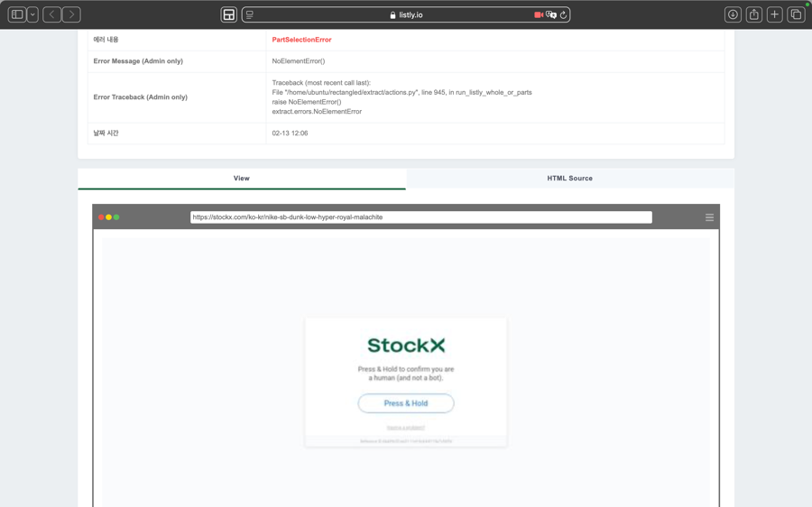The height and width of the screenshot is (507, 812).
Task: Open the page reader menu icon
Action: [x=250, y=14]
